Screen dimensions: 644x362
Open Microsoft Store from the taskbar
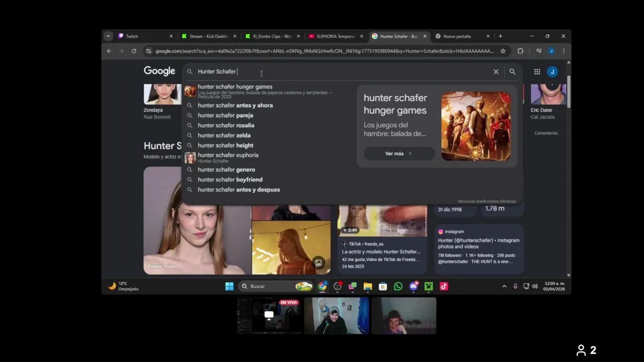[x=383, y=286]
